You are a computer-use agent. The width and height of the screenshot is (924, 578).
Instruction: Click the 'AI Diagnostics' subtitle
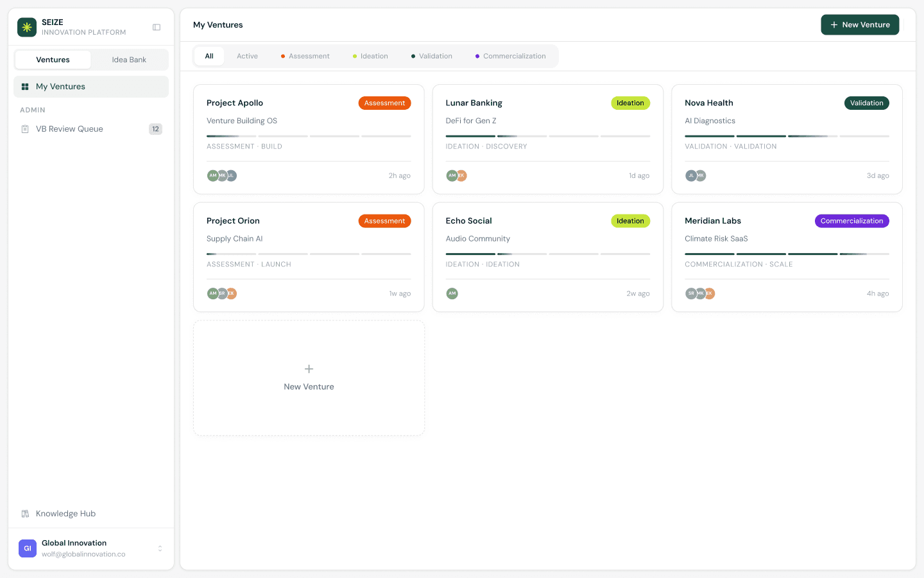click(710, 121)
